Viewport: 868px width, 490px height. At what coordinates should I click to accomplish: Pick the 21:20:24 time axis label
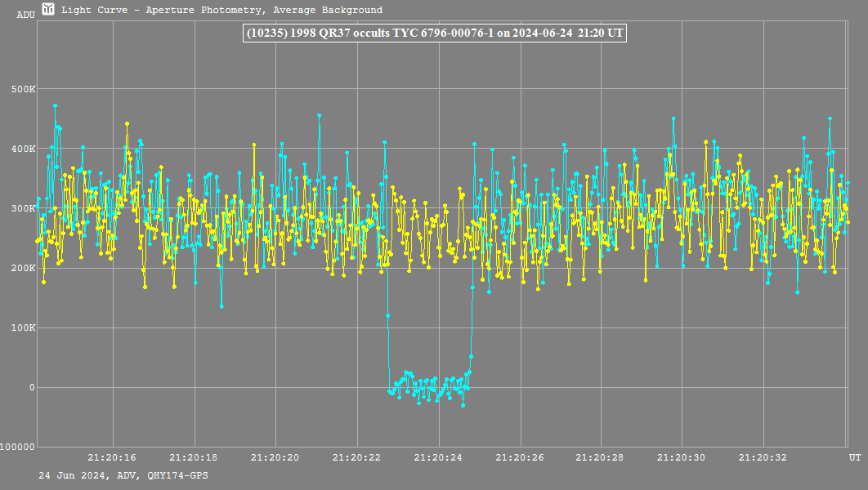[x=438, y=458]
